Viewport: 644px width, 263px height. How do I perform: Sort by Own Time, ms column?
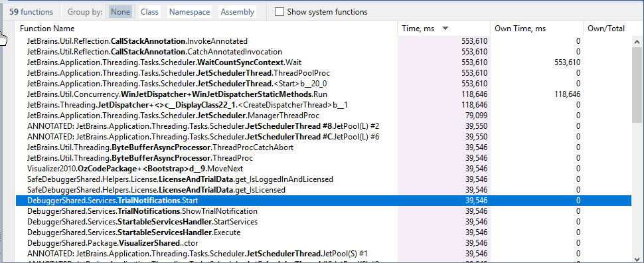pyautogui.click(x=536, y=29)
